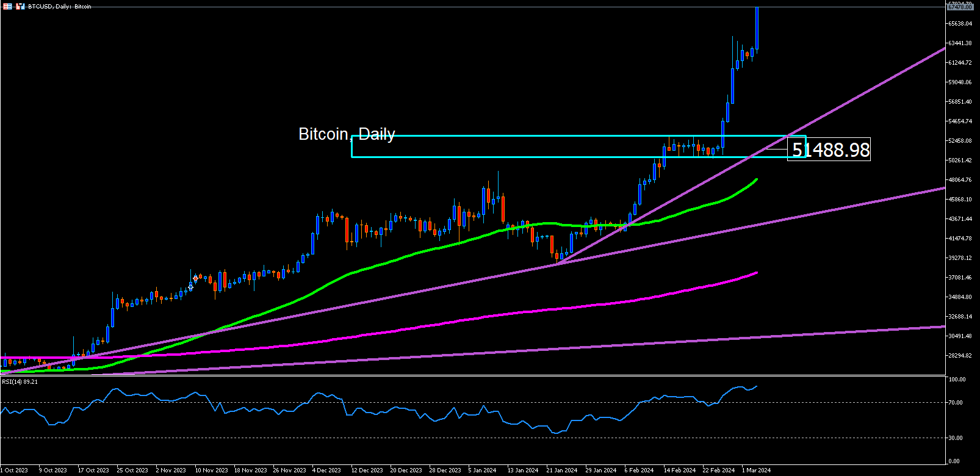Click the 14 Feb 2024 date label
This screenshot has height=476, width=980.
(680, 471)
